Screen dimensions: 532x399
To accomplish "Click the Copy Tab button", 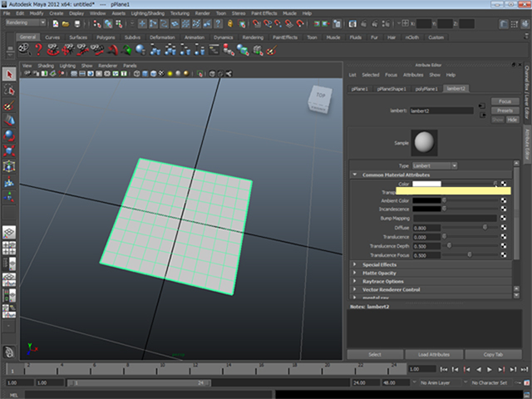I will click(493, 355).
